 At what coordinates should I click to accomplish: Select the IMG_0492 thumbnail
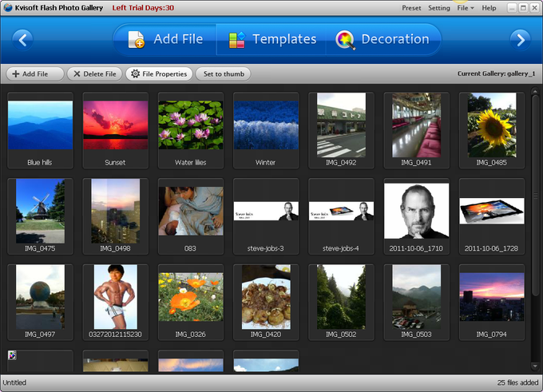[341, 130]
